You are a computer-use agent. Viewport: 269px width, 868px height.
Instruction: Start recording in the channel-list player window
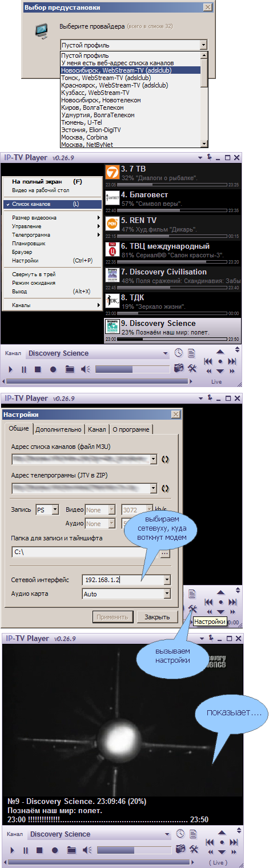tap(53, 369)
